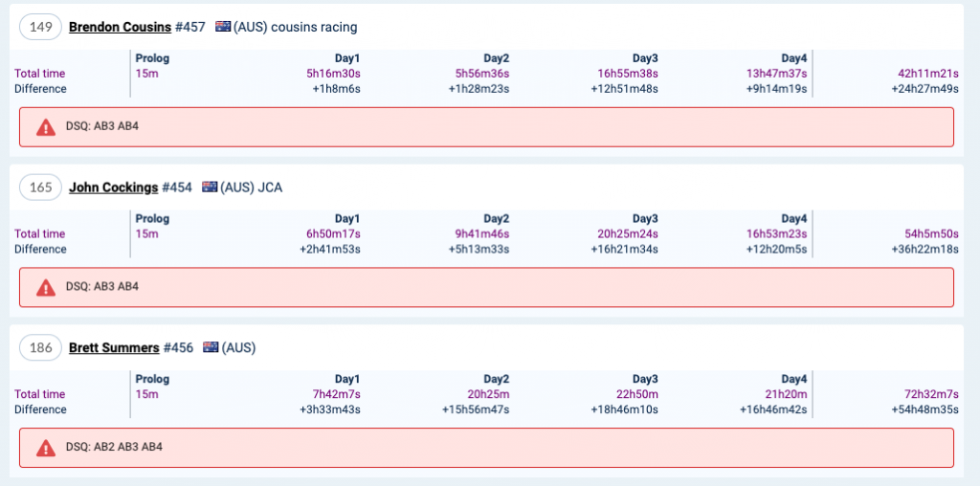The image size is (980, 486).
Task: Open John Cockings rider profile link
Action: (113, 188)
